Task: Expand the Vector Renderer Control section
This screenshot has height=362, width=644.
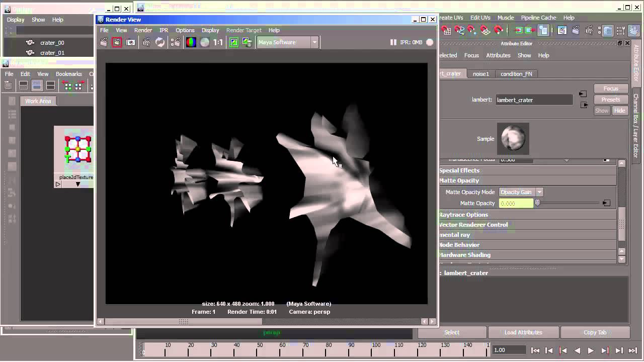Action: click(x=527, y=225)
